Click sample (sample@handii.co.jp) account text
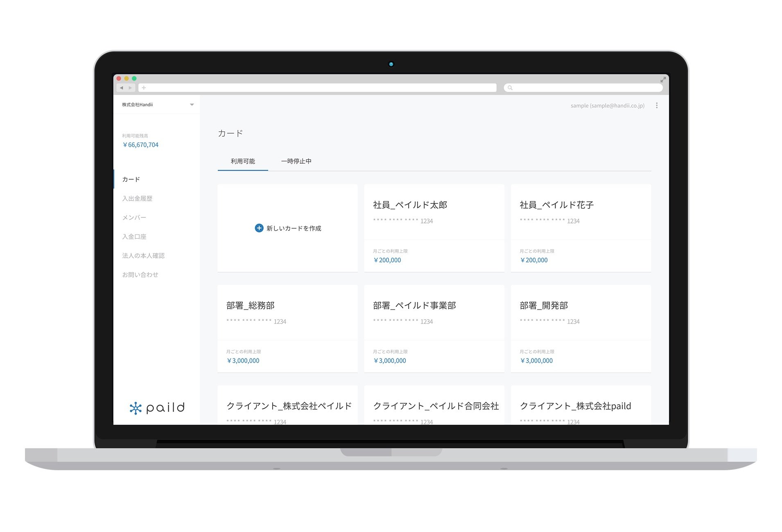782x532 pixels. click(x=608, y=106)
